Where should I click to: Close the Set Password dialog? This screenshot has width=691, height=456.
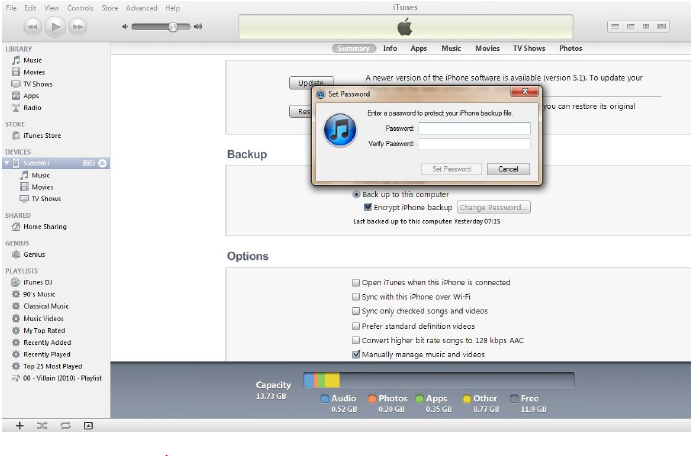click(x=524, y=92)
